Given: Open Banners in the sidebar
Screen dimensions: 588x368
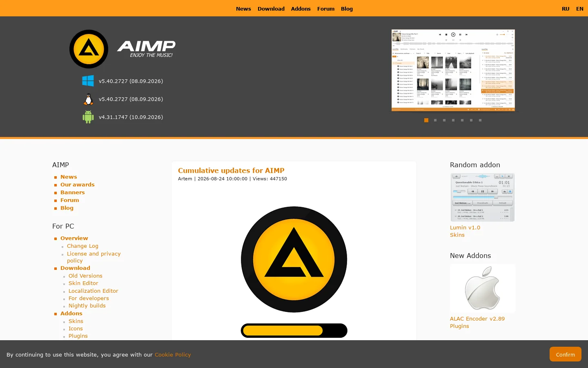Looking at the screenshot, I should 73,192.
